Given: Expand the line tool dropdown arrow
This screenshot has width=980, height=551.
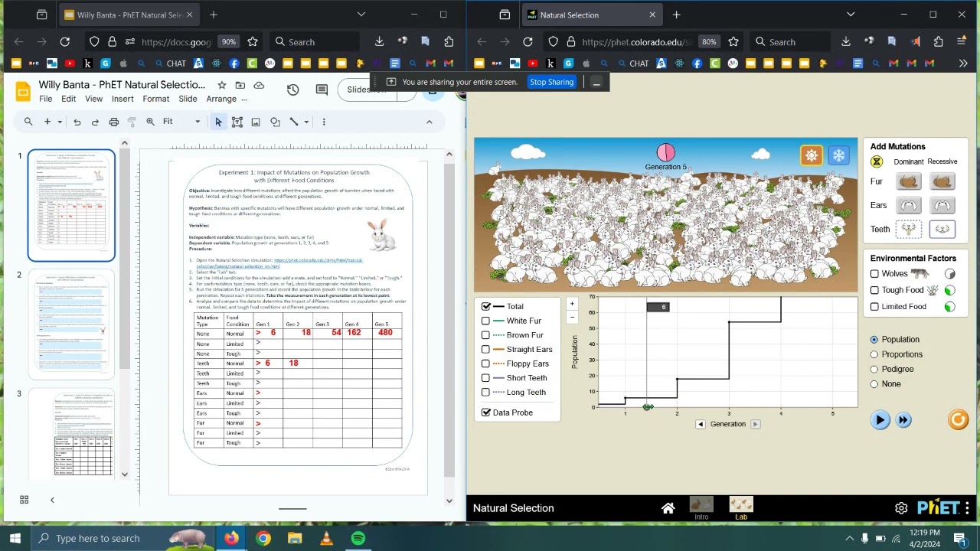Looking at the screenshot, I should (x=306, y=122).
